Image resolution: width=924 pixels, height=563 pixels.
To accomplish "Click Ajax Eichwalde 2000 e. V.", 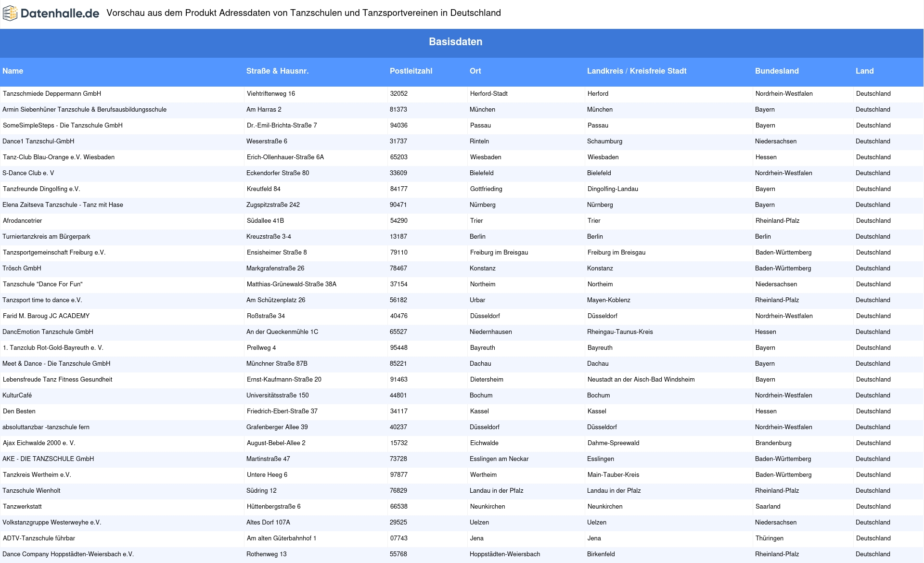I will pyautogui.click(x=39, y=443).
